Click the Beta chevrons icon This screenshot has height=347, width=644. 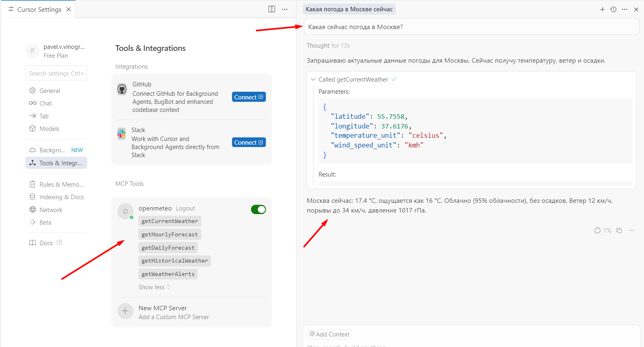click(33, 222)
